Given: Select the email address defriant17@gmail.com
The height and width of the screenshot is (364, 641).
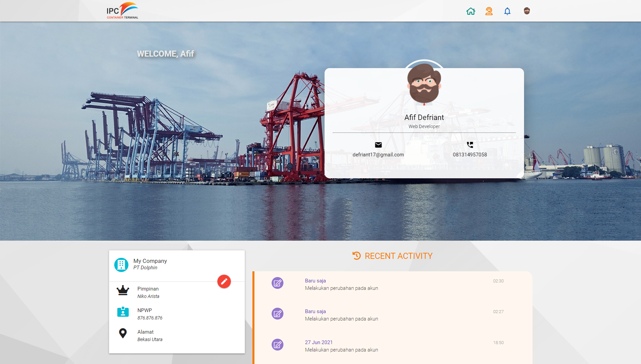Looking at the screenshot, I should [378, 155].
